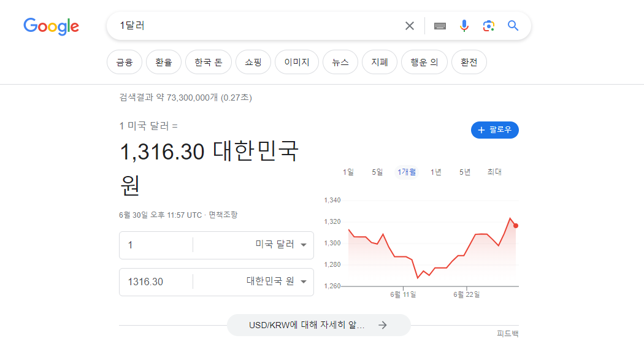Image resolution: width=644 pixels, height=349 pixels.
Task: Select the 이미지 filter chip
Action: click(x=296, y=62)
